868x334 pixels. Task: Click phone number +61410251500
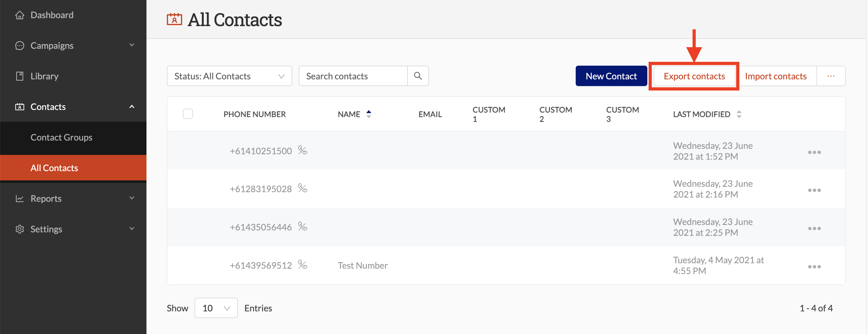(x=260, y=151)
